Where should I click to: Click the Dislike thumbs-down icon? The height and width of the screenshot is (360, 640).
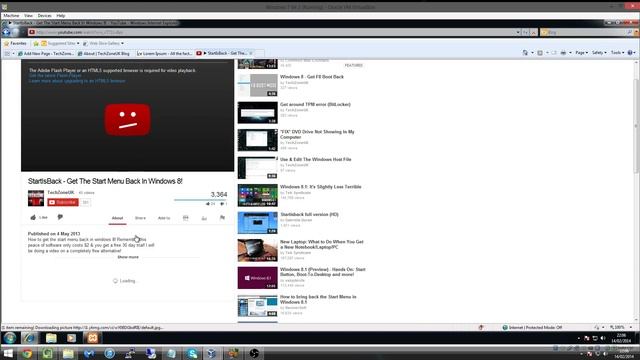(x=60, y=217)
